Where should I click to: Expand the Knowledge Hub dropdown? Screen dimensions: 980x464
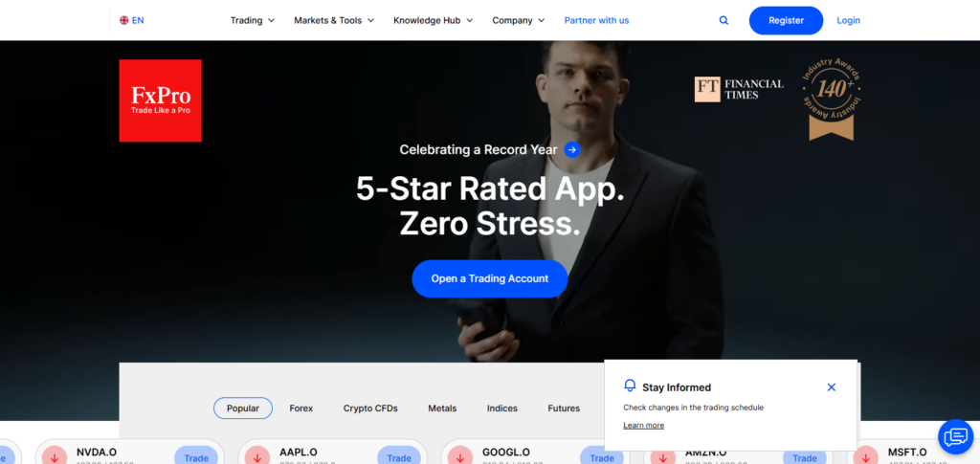(x=434, y=21)
